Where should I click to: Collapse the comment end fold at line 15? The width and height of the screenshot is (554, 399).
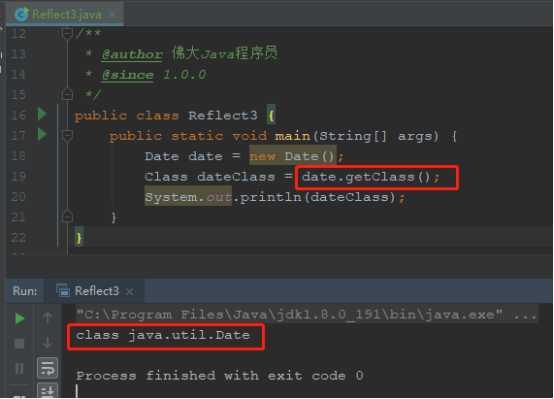point(67,94)
